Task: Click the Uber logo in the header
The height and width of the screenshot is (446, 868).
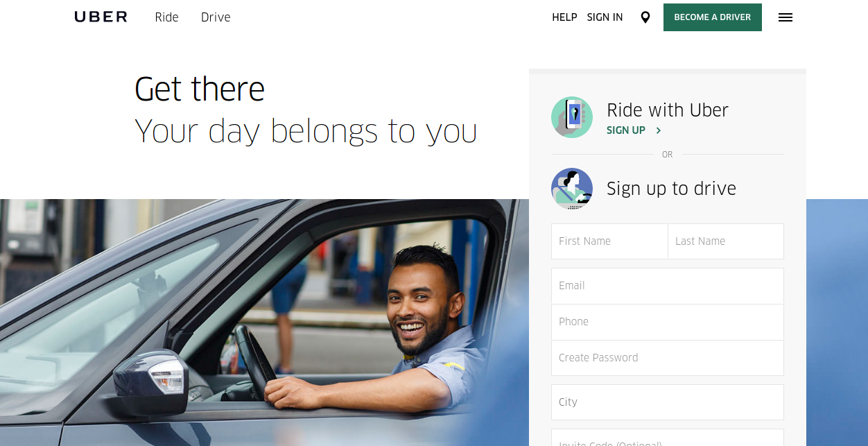Action: click(x=101, y=17)
